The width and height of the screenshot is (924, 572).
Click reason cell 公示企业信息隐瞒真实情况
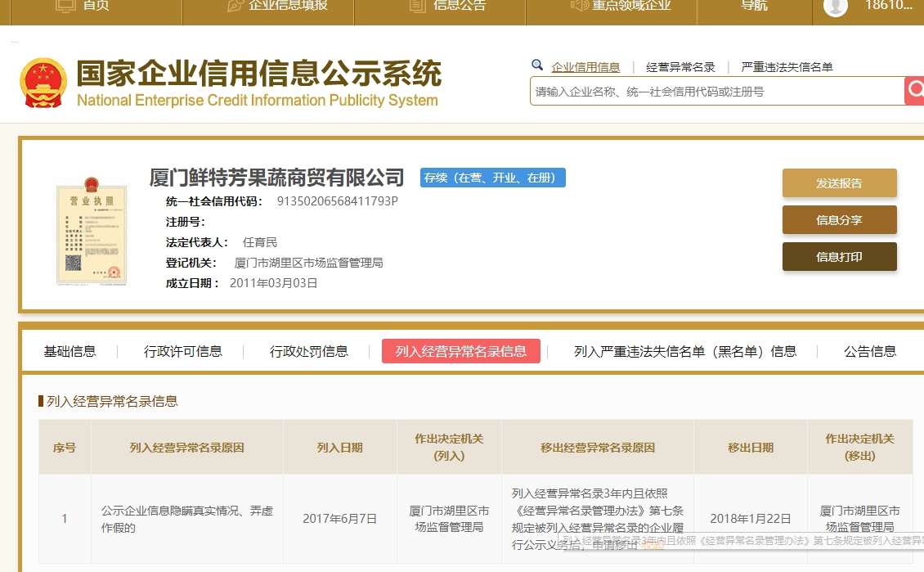[x=186, y=519]
